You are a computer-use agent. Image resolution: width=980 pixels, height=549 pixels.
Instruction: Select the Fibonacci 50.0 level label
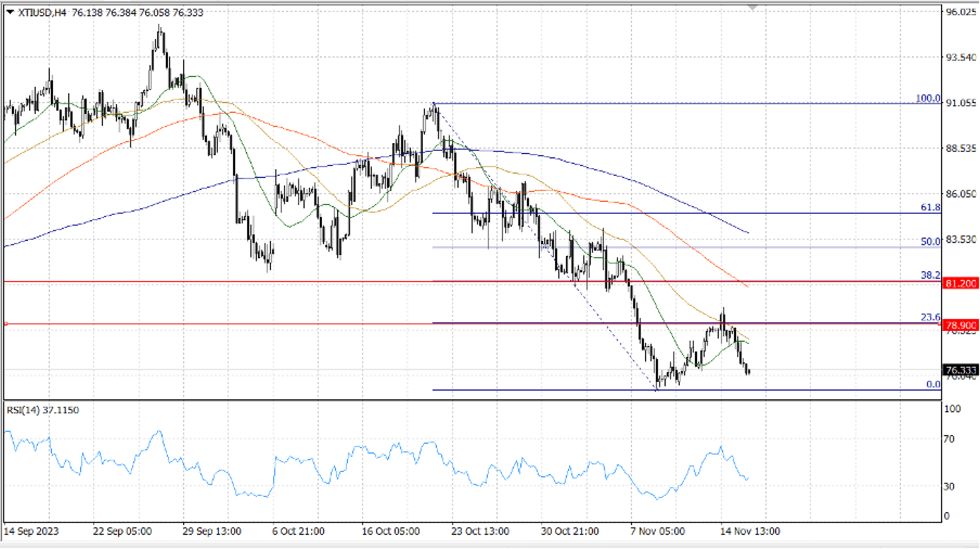click(x=930, y=241)
